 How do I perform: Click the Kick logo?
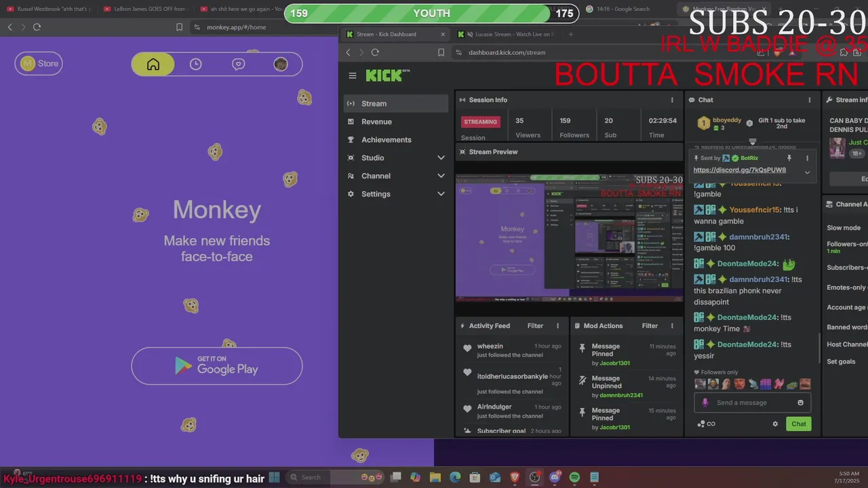point(387,75)
